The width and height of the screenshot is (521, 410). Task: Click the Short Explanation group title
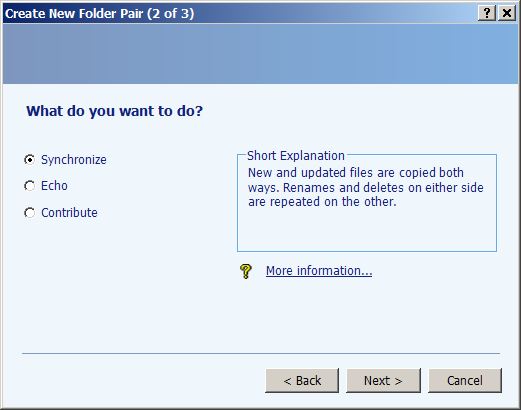pos(296,156)
